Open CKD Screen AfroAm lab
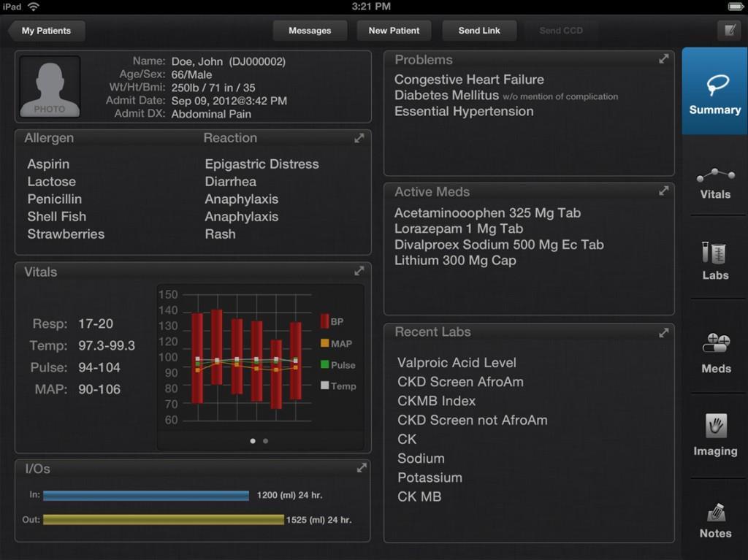Viewport: 748px width, 560px height. click(x=460, y=382)
